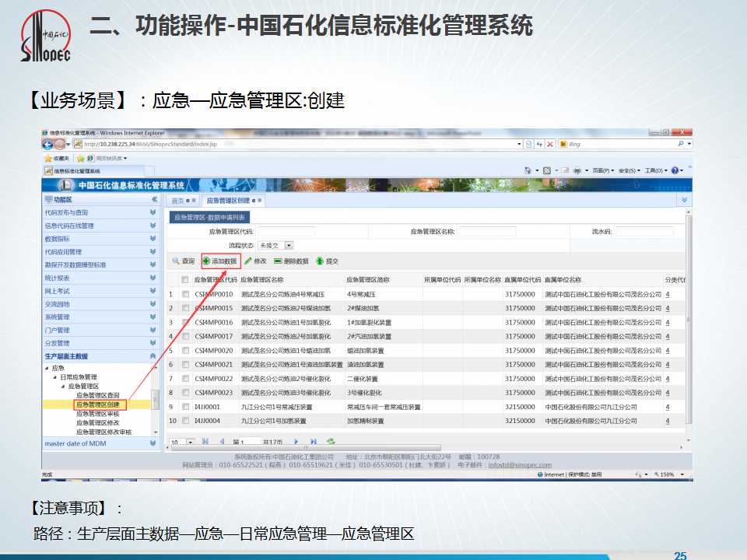Click the 删除数据 delete button
The height and width of the screenshot is (560, 747).
tap(291, 261)
